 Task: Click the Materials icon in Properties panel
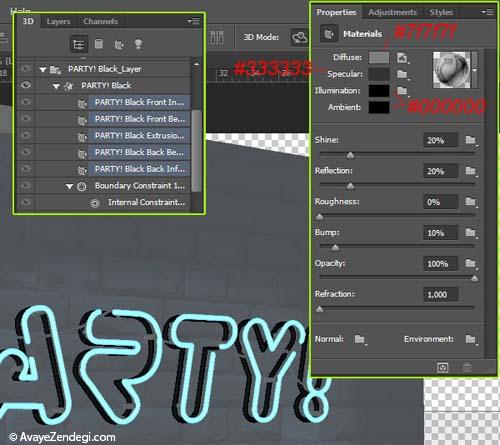pos(329,34)
